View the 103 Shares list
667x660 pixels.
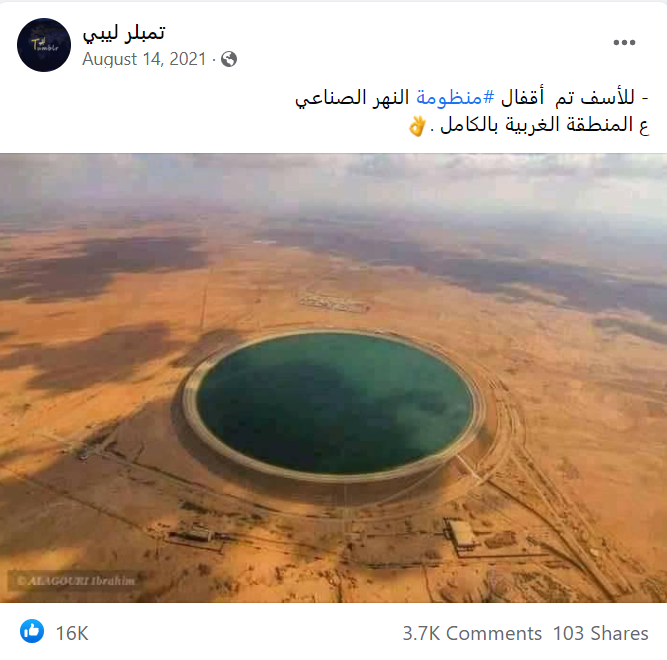point(600,633)
